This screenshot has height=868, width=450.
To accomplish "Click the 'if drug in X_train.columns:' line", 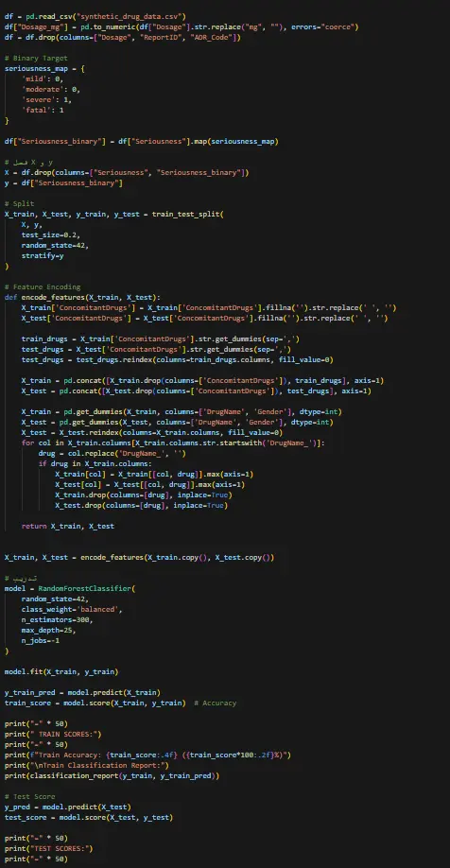I will (95, 464).
